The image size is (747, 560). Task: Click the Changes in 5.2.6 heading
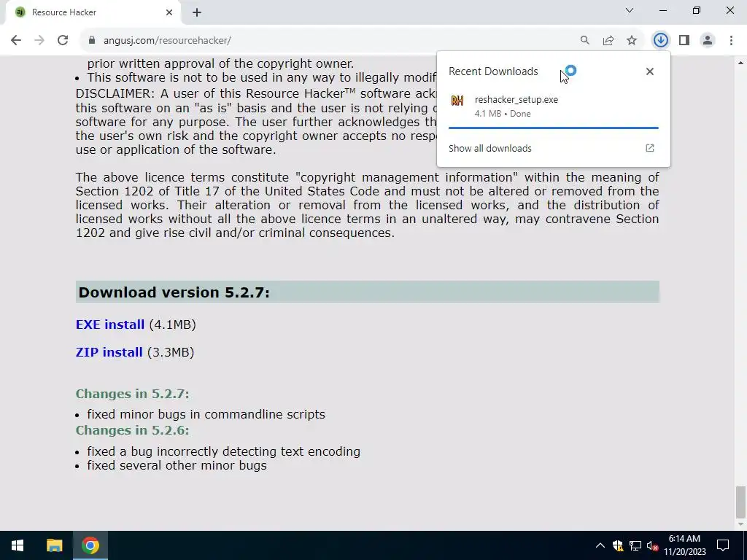coord(133,430)
